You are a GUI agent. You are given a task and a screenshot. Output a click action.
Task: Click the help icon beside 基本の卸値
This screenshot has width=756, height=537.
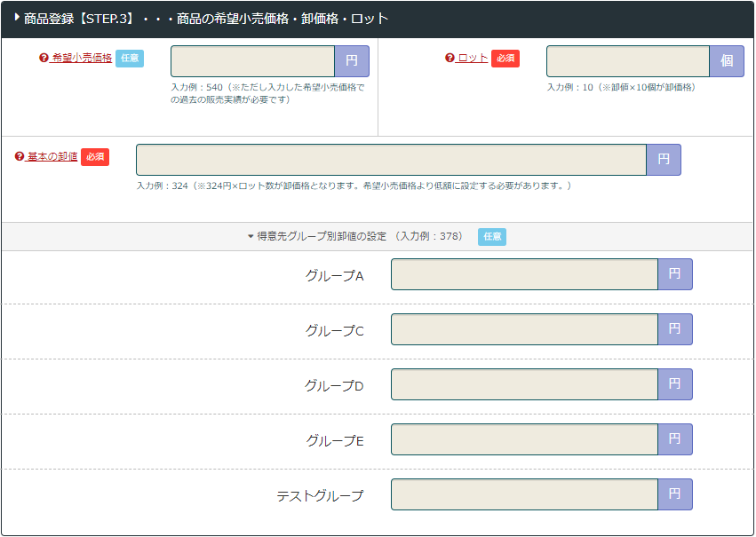point(20,157)
